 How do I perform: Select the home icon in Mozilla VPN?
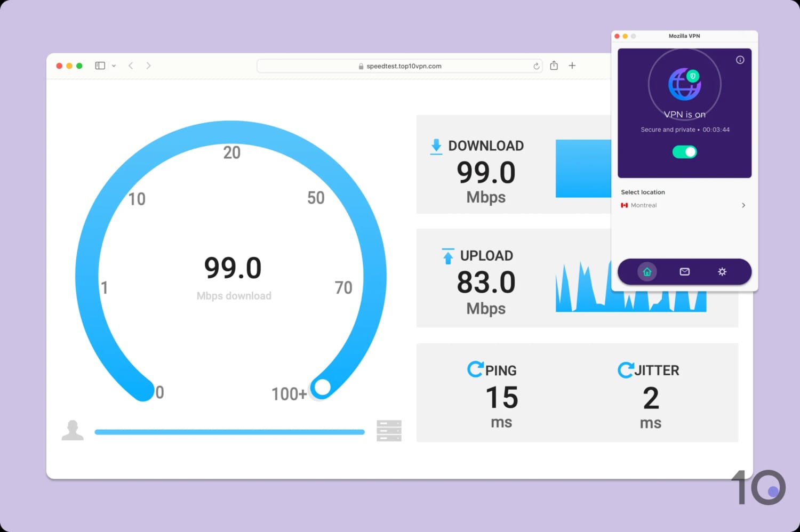[x=647, y=272]
